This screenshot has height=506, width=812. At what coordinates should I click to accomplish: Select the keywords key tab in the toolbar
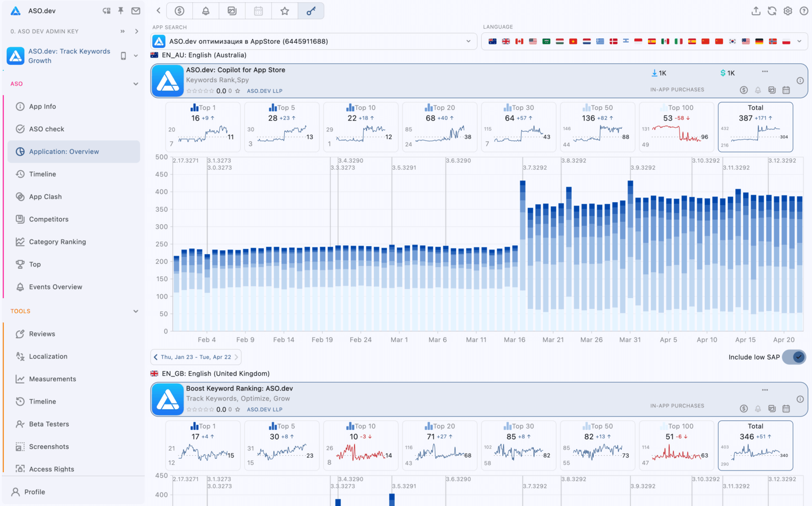point(311,10)
